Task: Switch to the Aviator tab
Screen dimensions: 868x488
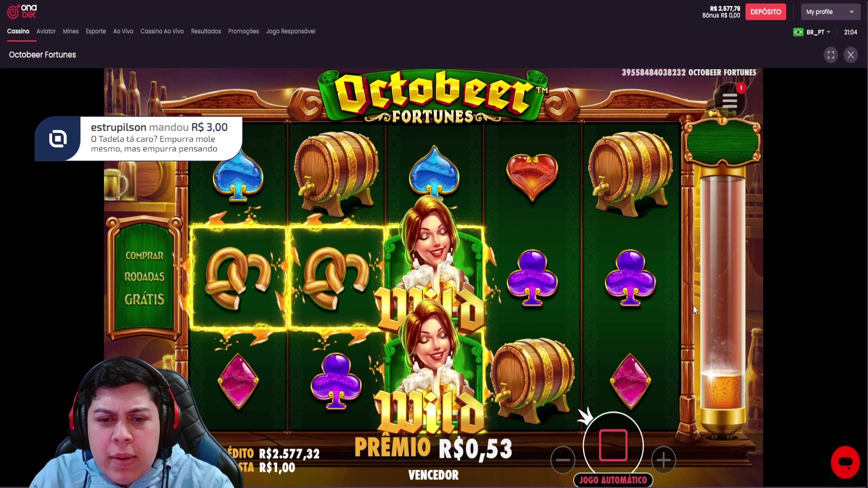Action: (x=46, y=31)
